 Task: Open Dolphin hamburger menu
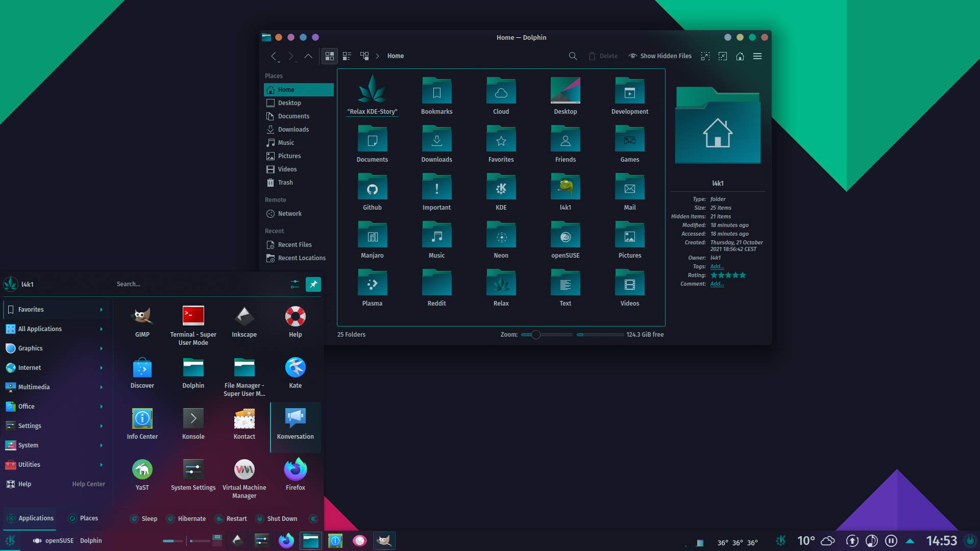click(757, 56)
